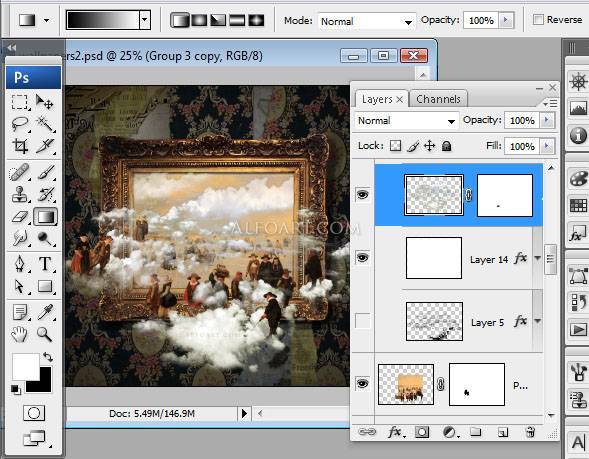
Task: Open the Layers panel options menu
Action: (x=550, y=103)
